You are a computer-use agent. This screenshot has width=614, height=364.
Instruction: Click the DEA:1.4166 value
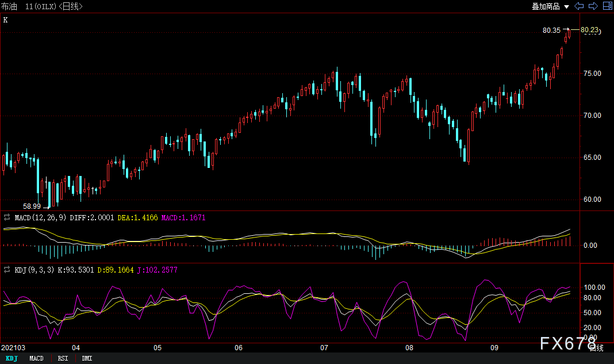point(138,217)
